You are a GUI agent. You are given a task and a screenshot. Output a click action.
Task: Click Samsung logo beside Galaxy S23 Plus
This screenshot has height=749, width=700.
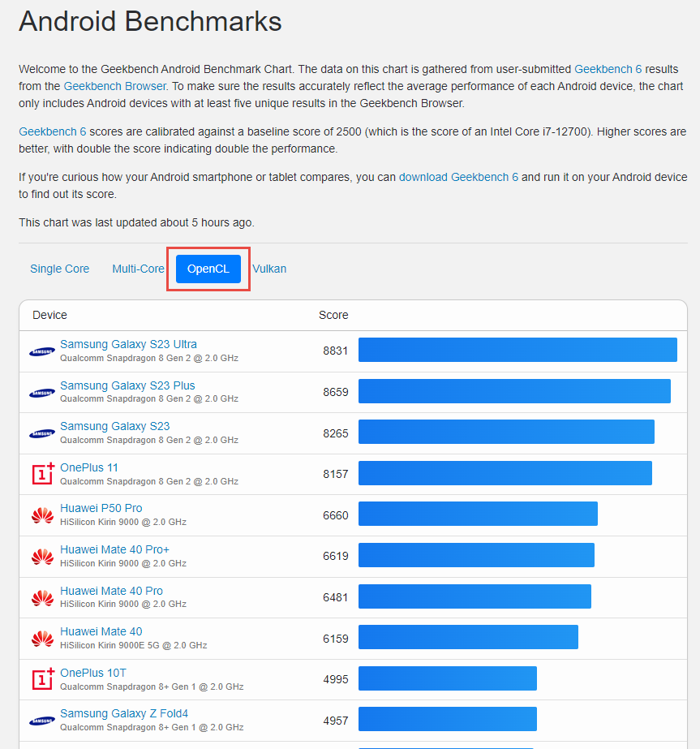click(x=42, y=393)
